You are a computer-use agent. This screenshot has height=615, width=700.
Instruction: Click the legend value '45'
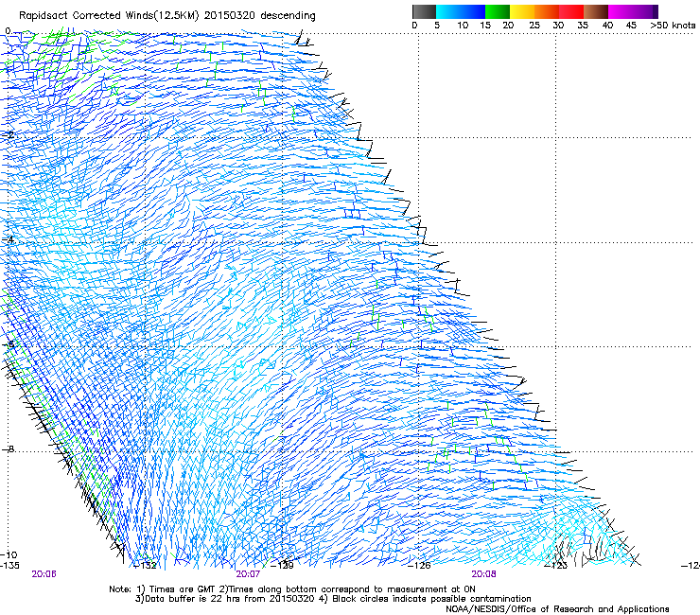(x=631, y=26)
